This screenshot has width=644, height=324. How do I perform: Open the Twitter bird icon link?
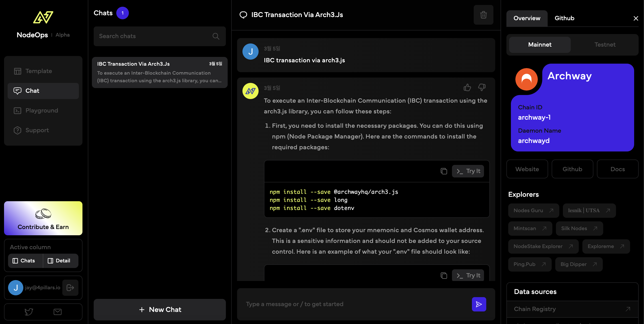click(29, 312)
